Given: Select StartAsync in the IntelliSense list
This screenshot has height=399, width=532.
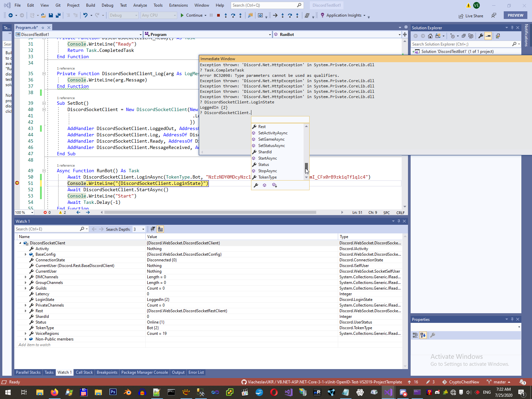Looking at the screenshot, I should 267,158.
